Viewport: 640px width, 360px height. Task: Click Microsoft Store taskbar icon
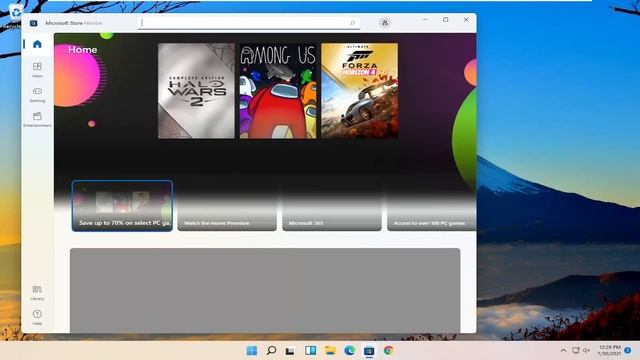(369, 351)
